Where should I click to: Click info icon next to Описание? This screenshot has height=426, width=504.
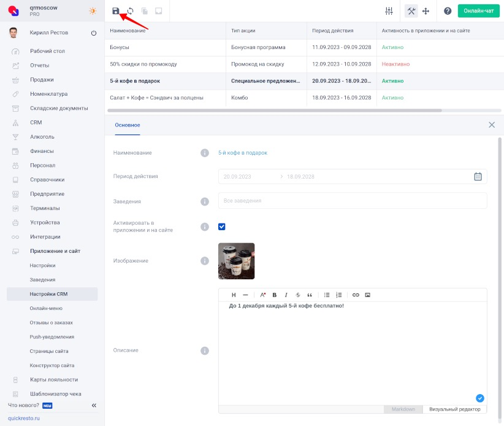pos(205,350)
